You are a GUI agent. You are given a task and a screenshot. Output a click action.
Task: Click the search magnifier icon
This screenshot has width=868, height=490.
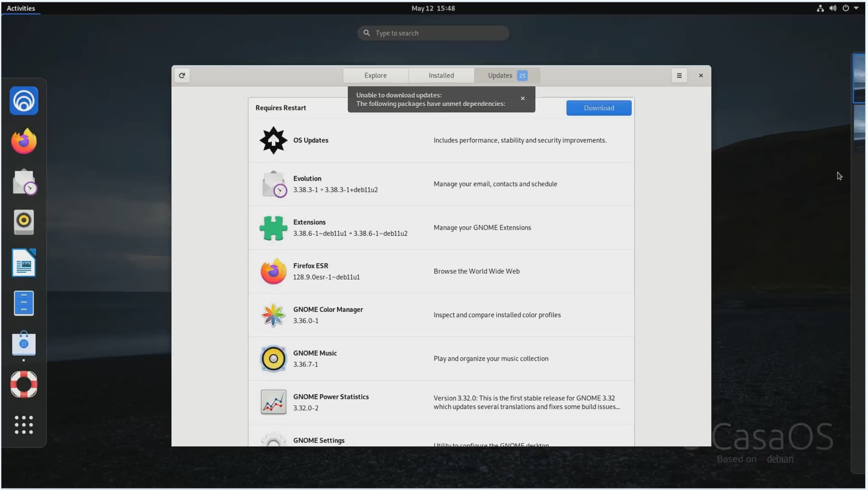click(x=367, y=33)
